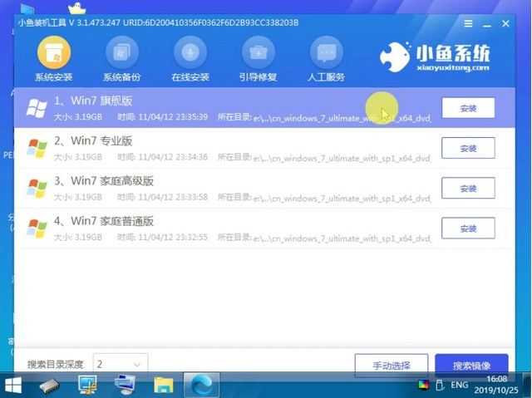Expand the 搜索目录深度 dropdown

coord(121,365)
